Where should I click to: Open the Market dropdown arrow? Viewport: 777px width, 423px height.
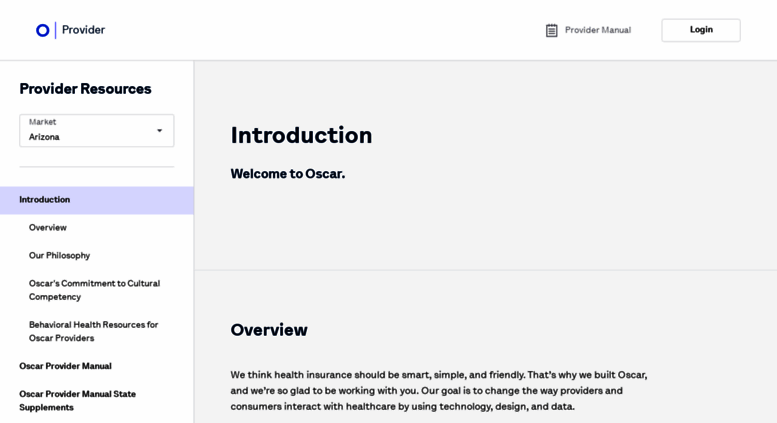159,131
